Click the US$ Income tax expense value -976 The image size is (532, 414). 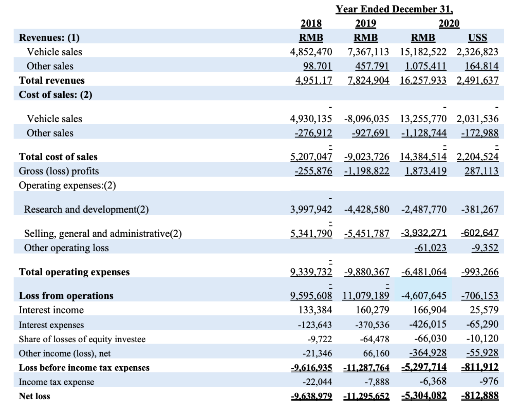tap(489, 381)
